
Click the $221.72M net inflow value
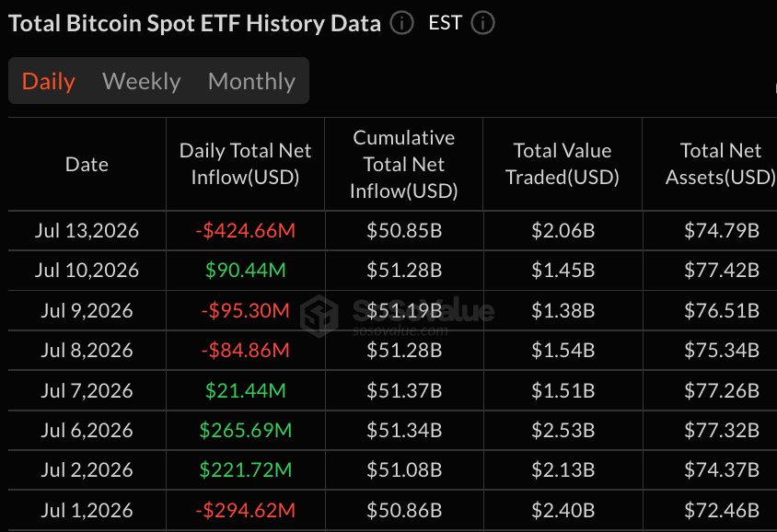[x=245, y=470]
